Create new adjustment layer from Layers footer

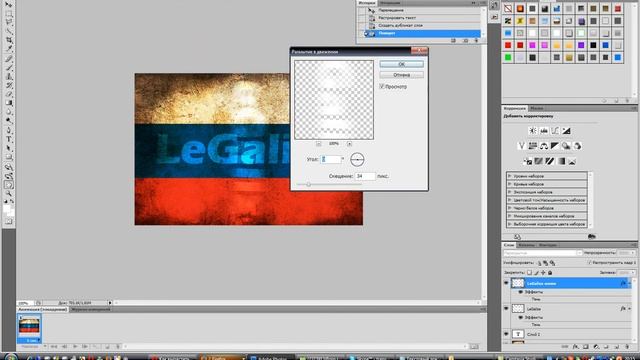coord(596,347)
